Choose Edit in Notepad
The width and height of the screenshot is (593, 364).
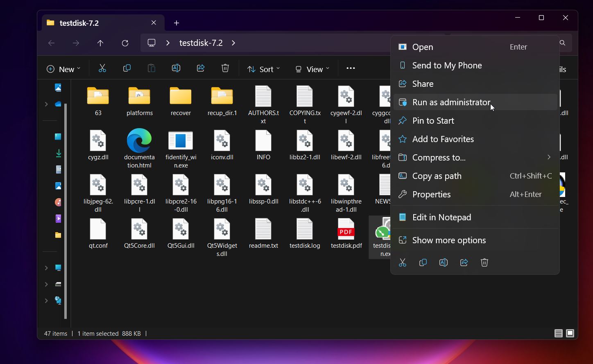475,217
